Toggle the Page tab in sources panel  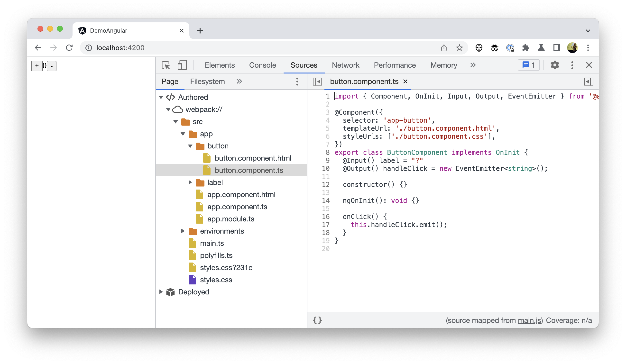[170, 82]
